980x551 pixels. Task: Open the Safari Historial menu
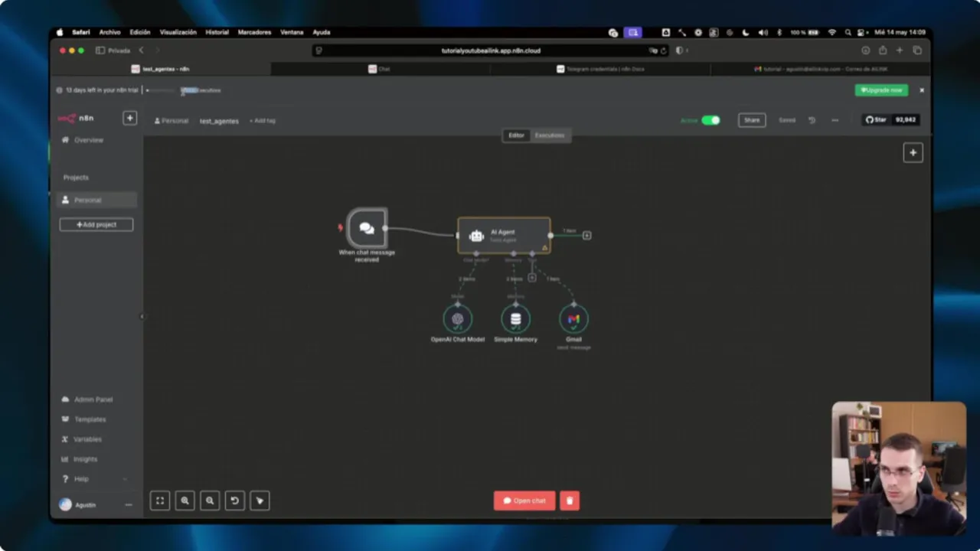pyautogui.click(x=217, y=32)
